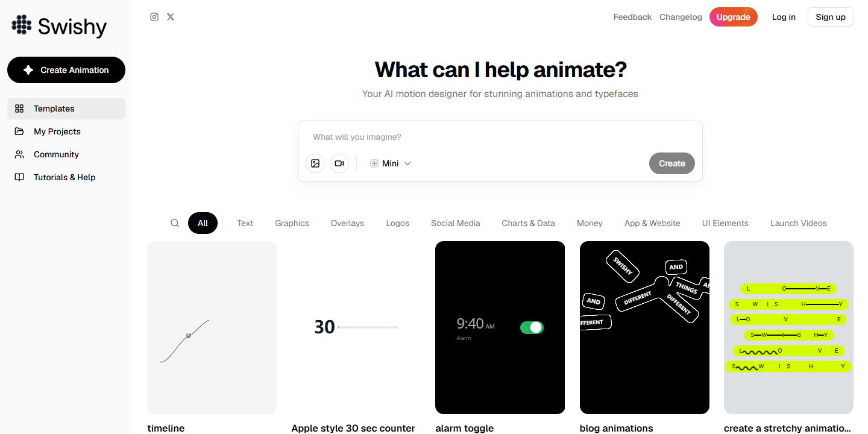Select the UI Elements category filter
Image resolution: width=868 pixels, height=434 pixels.
point(725,223)
